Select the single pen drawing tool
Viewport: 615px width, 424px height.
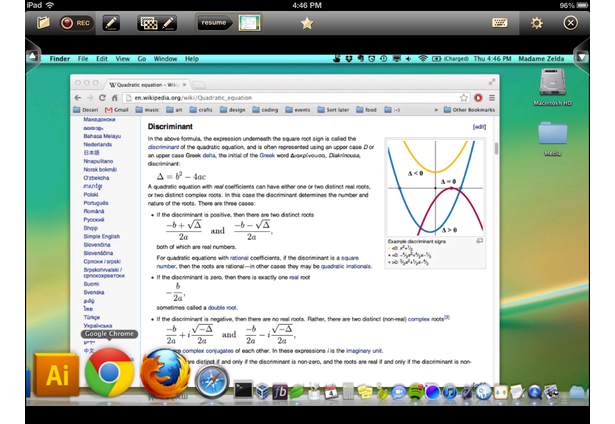[x=111, y=23]
